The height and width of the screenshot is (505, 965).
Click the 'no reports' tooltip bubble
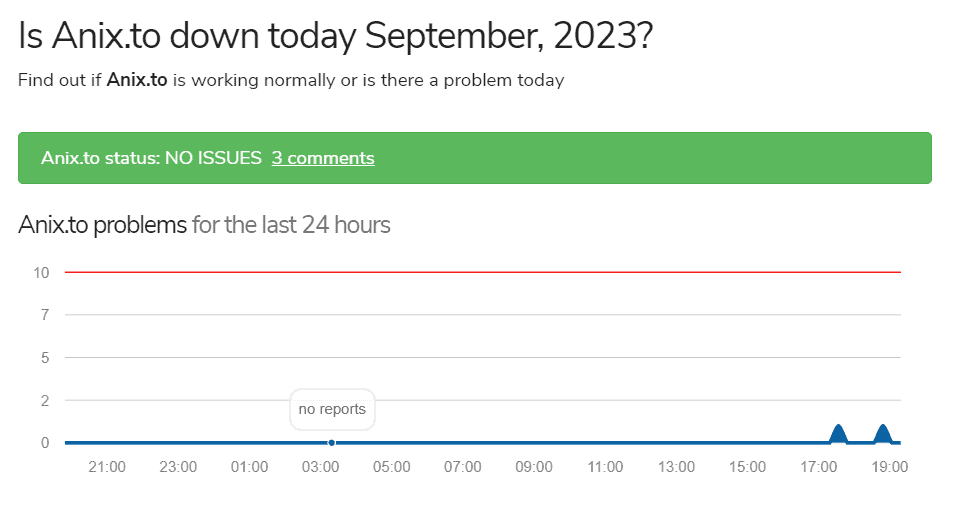coord(332,409)
